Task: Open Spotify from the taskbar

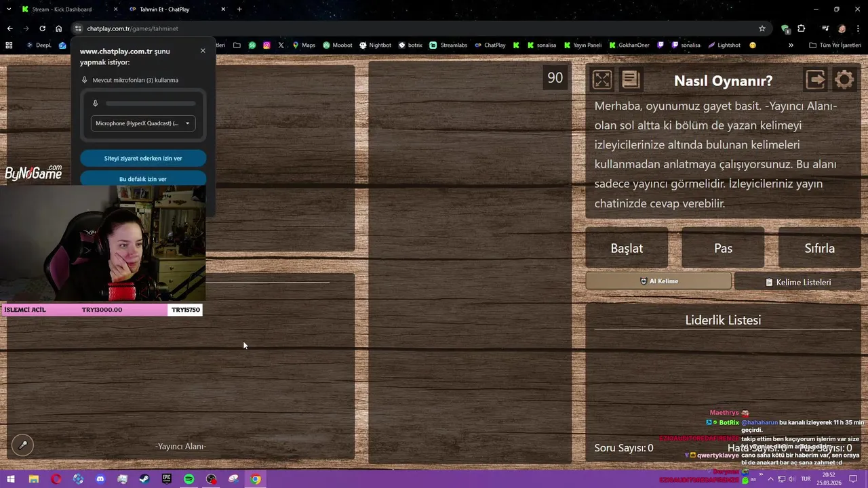Action: coord(189,479)
